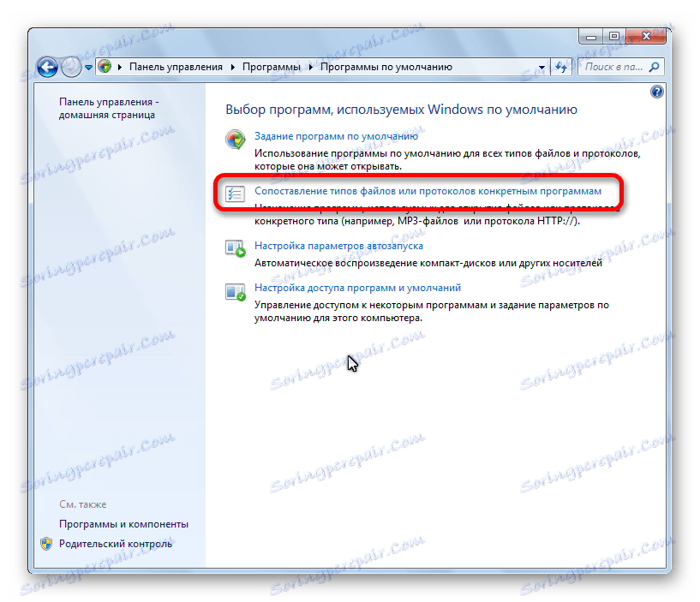Click the Сопоставление типов файлов checklist icon
This screenshot has height=602, width=700.
(236, 194)
